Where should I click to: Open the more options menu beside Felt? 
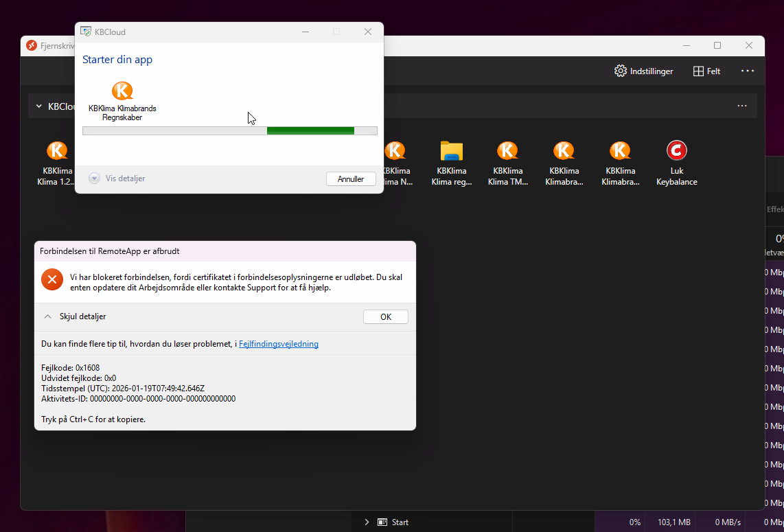748,71
